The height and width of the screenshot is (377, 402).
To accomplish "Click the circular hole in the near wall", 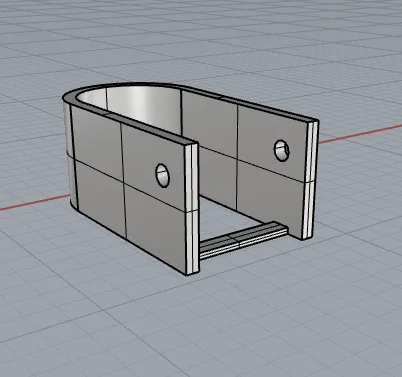I will 163,175.
